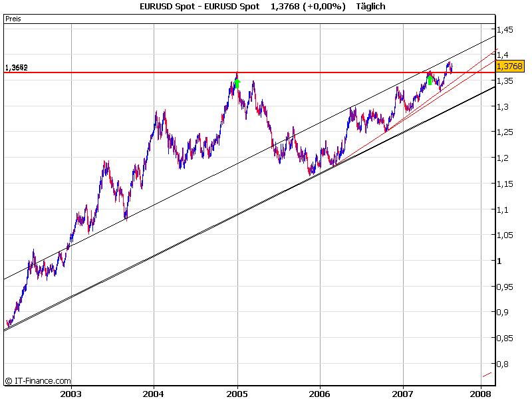Click the 1,2 price axis label
The width and height of the screenshot is (532, 399).
(503, 158)
